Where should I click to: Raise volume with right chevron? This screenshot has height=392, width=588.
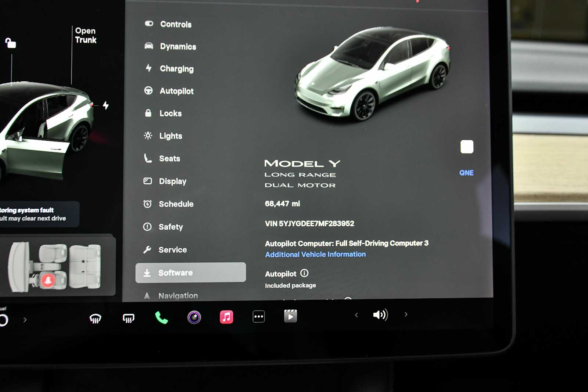tap(406, 314)
